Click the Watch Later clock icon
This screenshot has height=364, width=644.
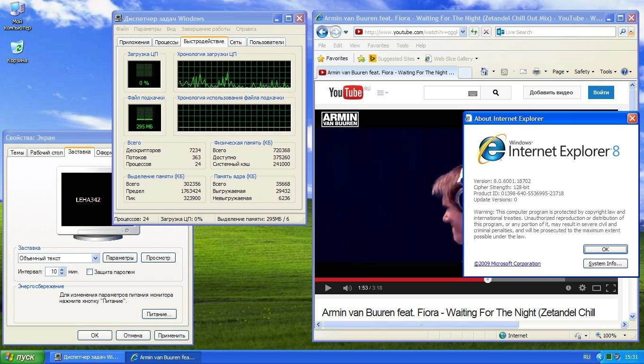[x=568, y=288]
